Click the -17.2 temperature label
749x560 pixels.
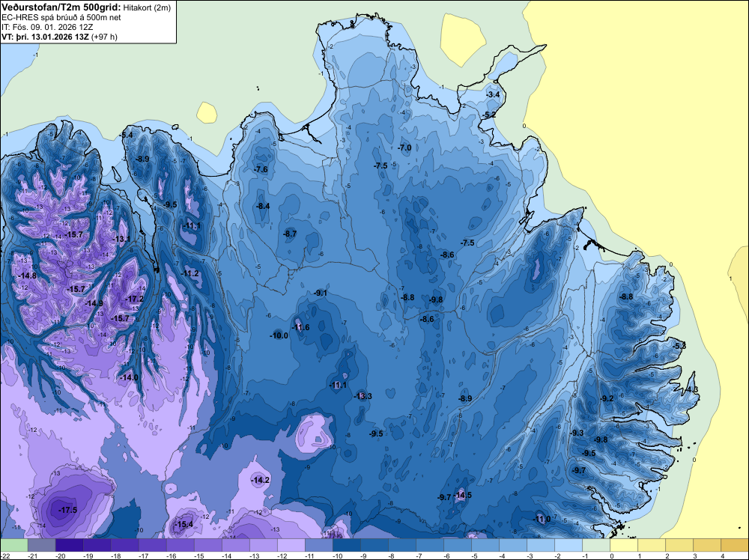pos(134,299)
